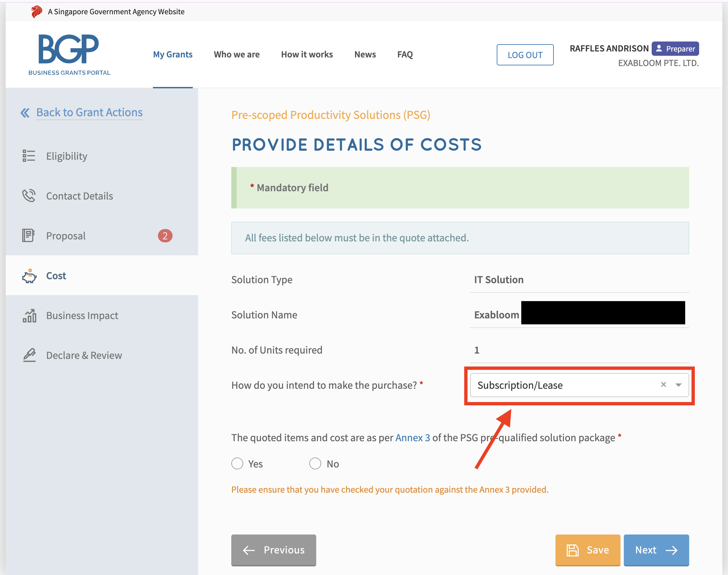Open the Annex 3 link
Image resolution: width=728 pixels, height=575 pixels.
(412, 437)
